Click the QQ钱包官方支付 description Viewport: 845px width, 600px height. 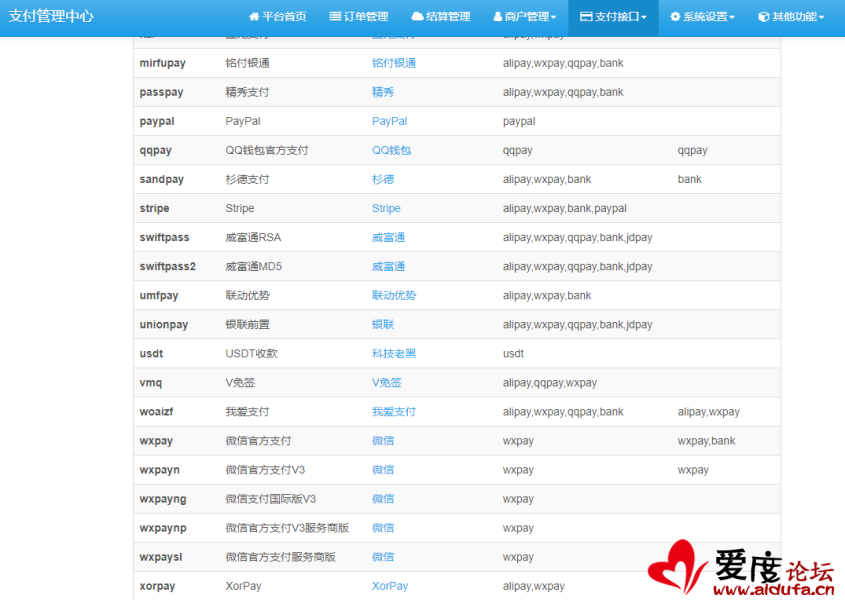[x=267, y=150]
